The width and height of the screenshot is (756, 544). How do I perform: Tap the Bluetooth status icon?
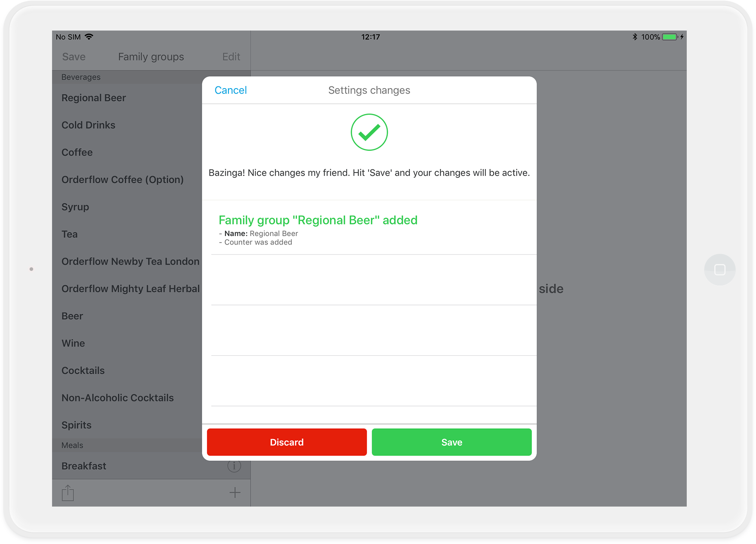635,37
